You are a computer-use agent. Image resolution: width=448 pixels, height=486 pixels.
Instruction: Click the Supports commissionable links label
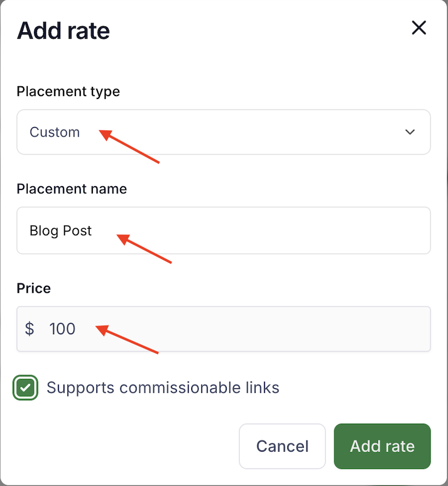(x=163, y=388)
